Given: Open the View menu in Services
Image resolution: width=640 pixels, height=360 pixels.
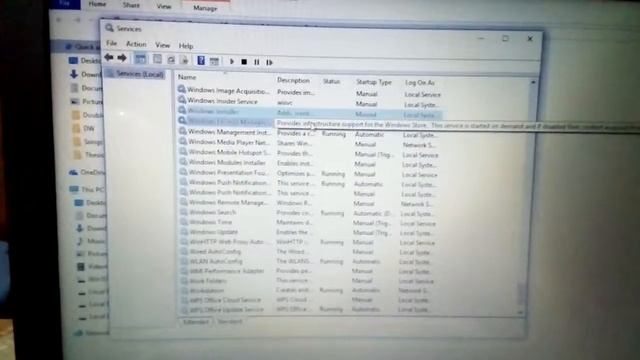Looking at the screenshot, I should click(x=162, y=45).
